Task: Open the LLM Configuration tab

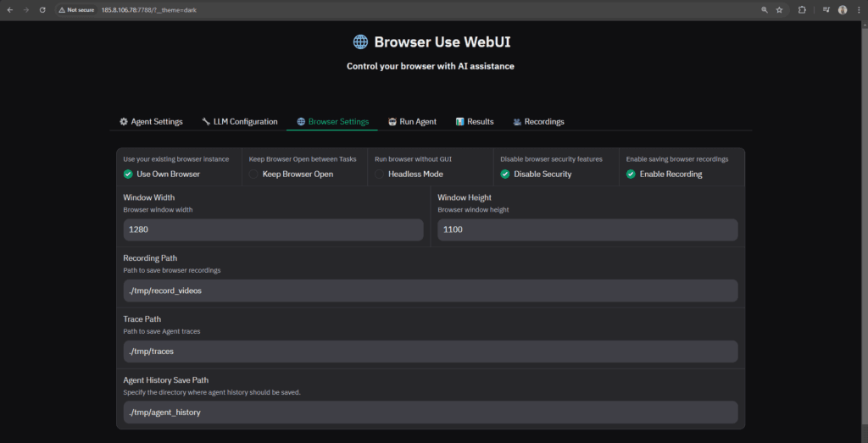Action: coord(240,122)
